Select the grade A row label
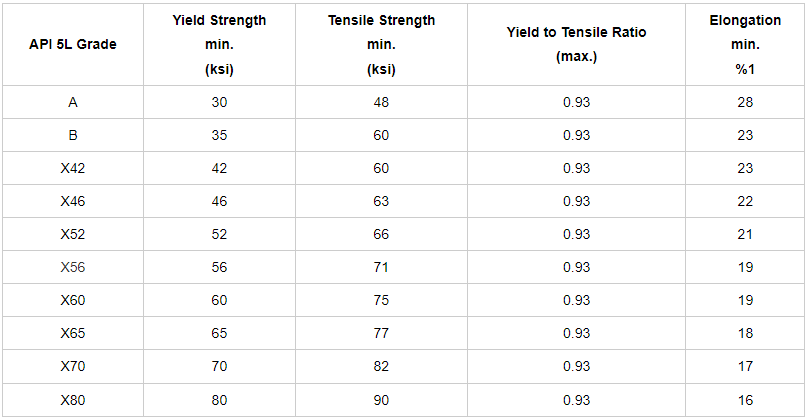Screen dimensions: 807x420 (73, 102)
